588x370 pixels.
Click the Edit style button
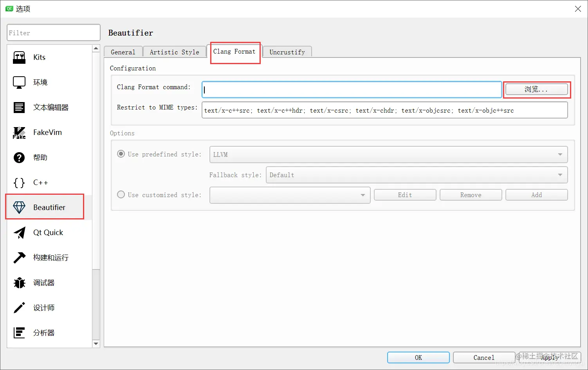(405, 195)
